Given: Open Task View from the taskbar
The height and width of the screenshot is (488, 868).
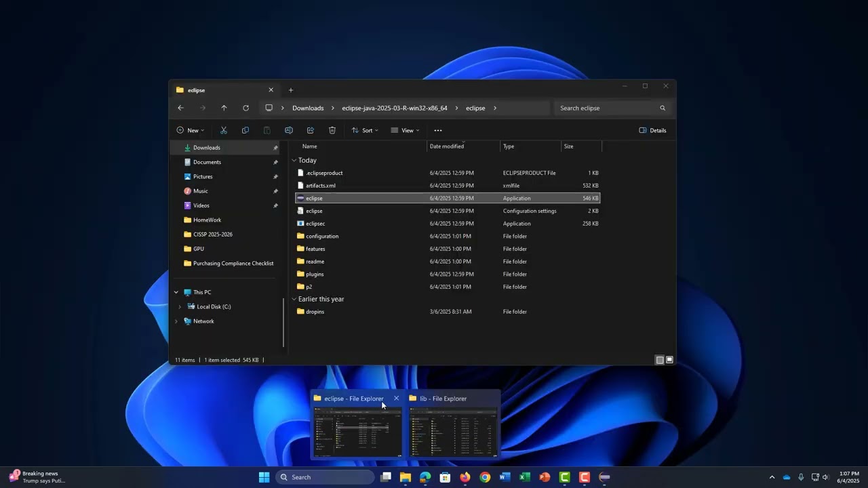Looking at the screenshot, I should (386, 477).
